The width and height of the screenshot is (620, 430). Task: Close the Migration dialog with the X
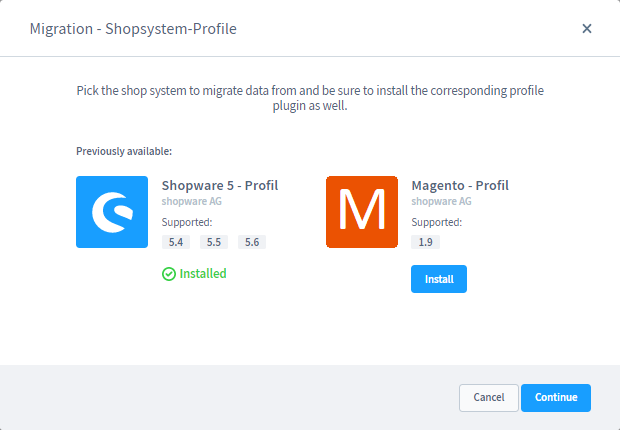(587, 28)
